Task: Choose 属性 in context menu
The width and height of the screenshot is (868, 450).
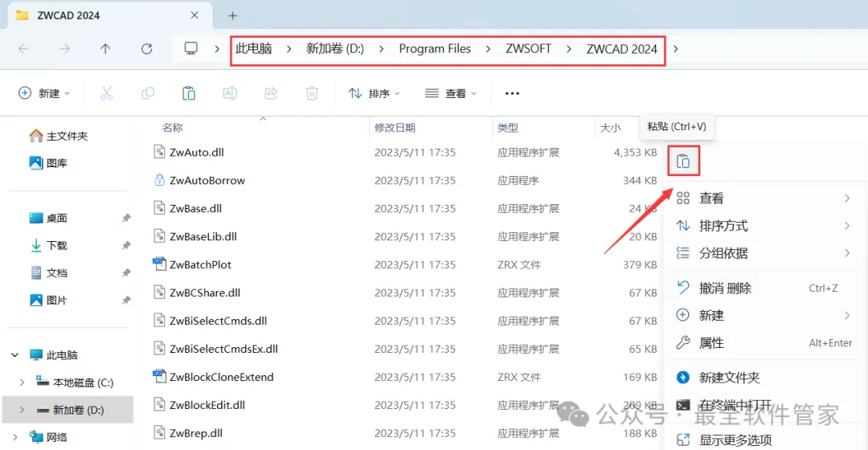Action: (764, 343)
